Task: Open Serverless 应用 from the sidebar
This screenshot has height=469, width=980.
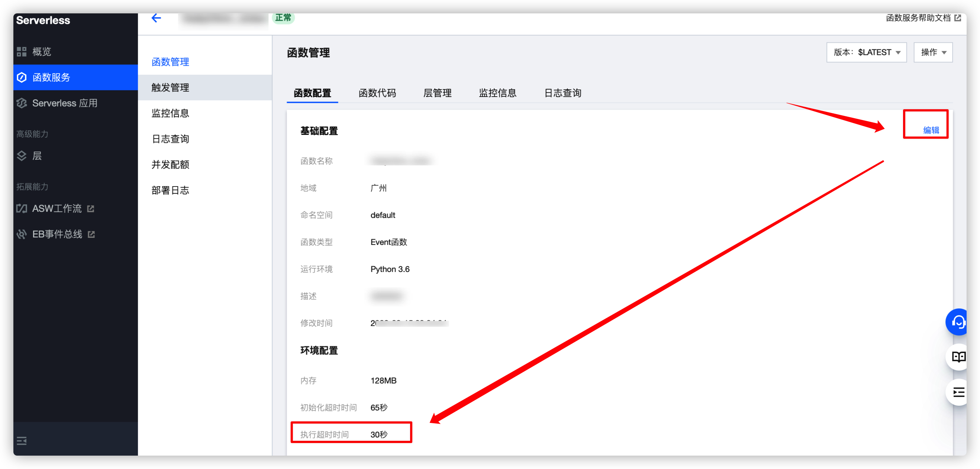Action: [x=65, y=103]
